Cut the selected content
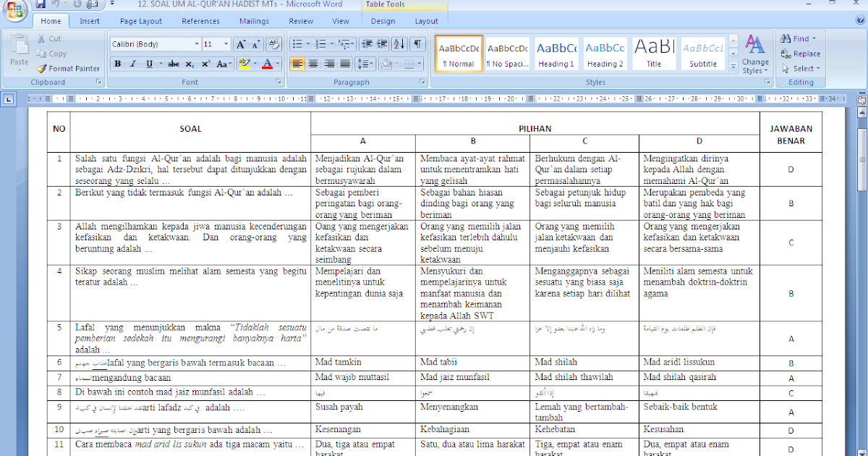Viewport: 868px width, 456px height. point(49,39)
